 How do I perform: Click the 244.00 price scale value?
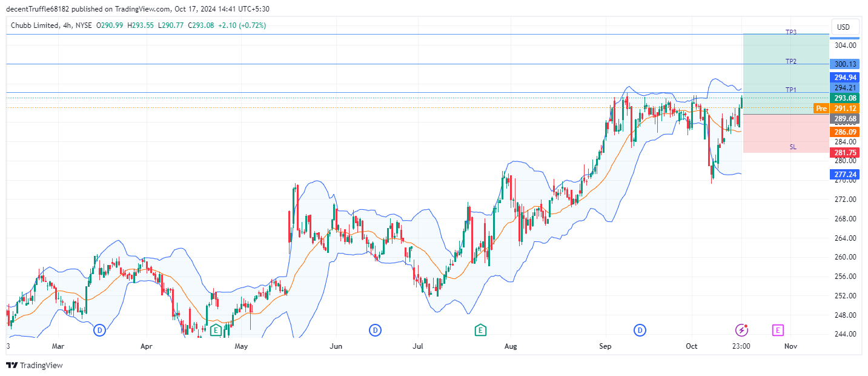(845, 334)
